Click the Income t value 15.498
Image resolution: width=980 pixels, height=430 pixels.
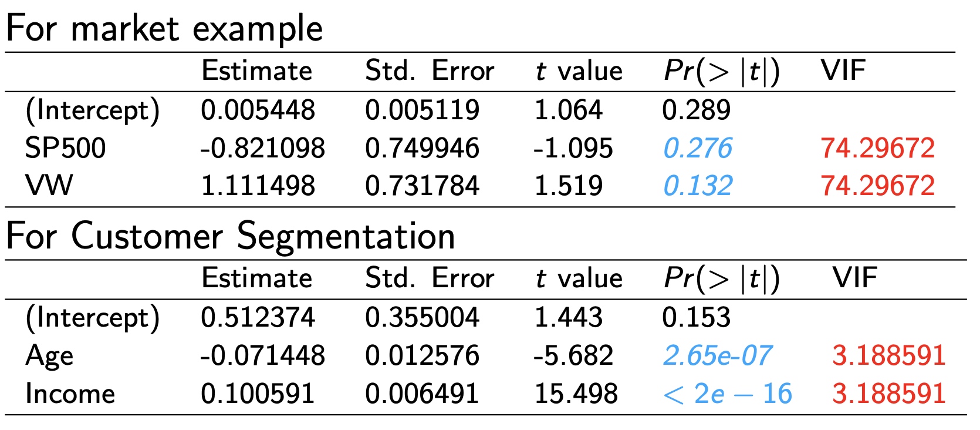point(576,394)
